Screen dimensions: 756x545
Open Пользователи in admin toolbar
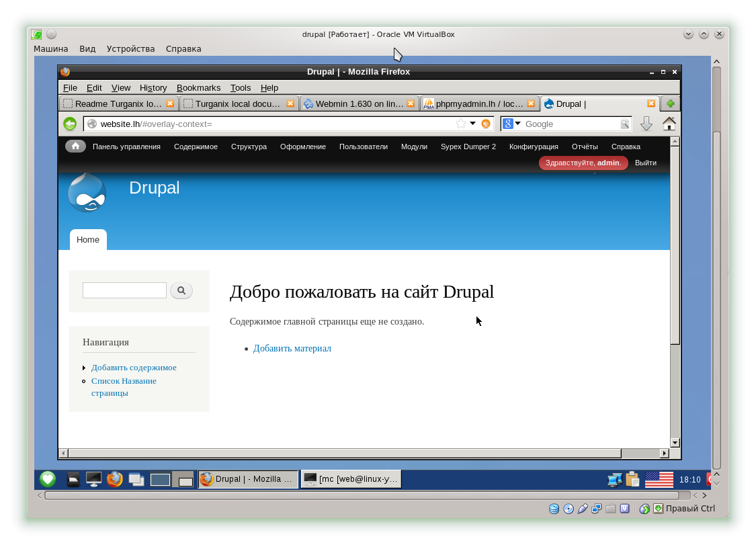tap(364, 146)
